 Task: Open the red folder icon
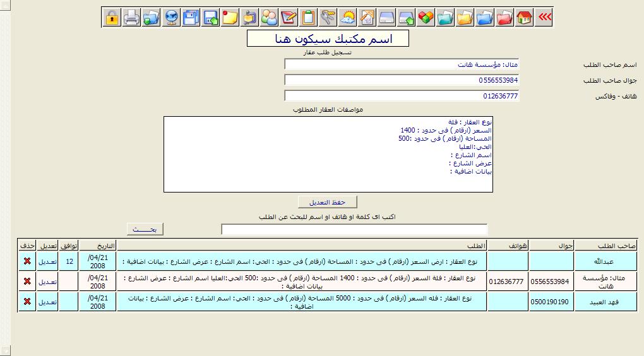click(504, 17)
